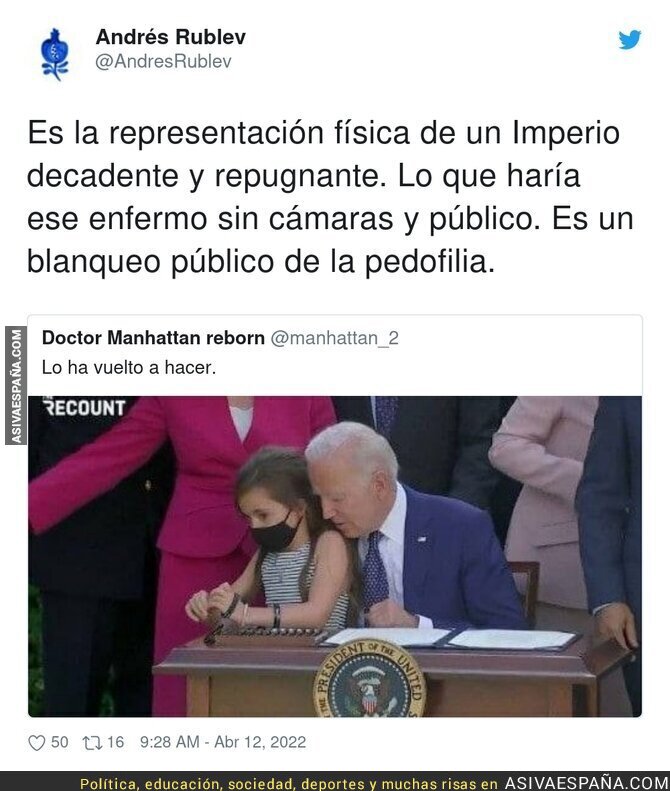The width and height of the screenshot is (670, 791).
Task: Click the blue Twitter bird logo
Action: 630,40
